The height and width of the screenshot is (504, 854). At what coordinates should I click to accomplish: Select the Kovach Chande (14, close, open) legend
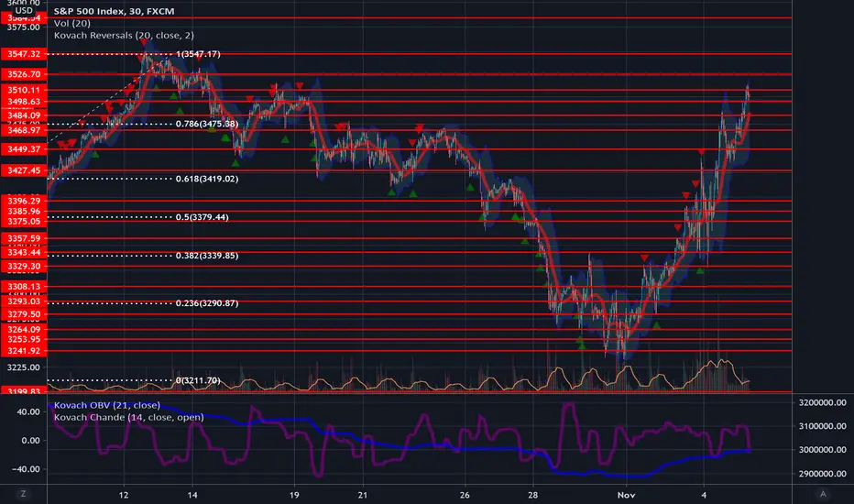click(x=128, y=417)
